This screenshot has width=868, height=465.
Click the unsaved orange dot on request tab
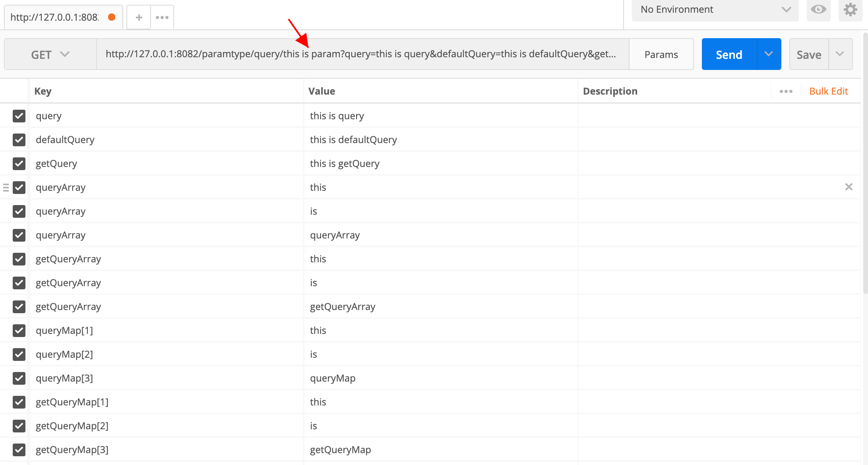(112, 17)
